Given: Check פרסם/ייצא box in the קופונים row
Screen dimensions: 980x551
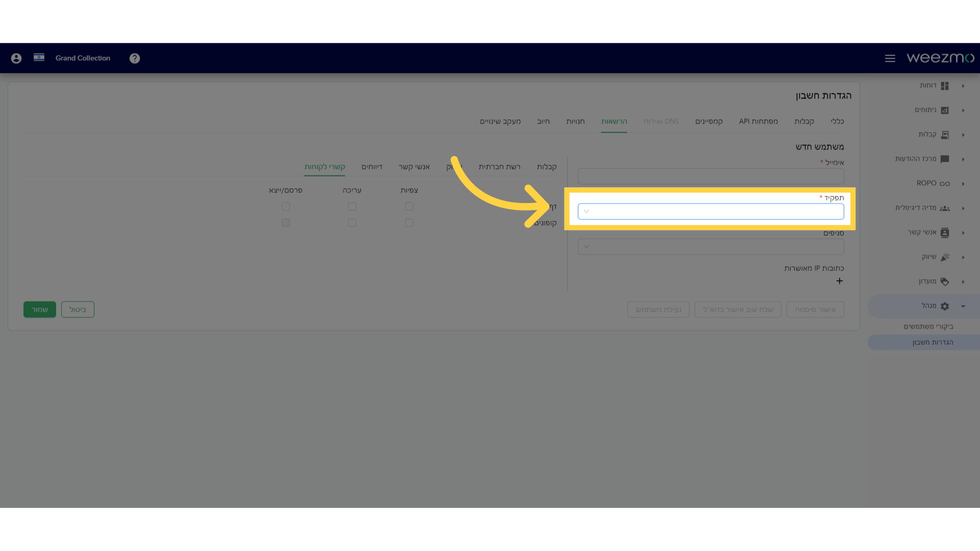Looking at the screenshot, I should [x=286, y=223].
